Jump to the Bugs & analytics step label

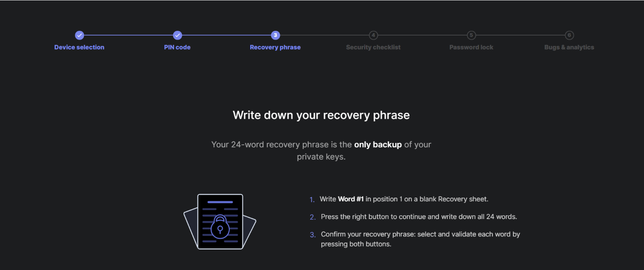[x=569, y=47]
